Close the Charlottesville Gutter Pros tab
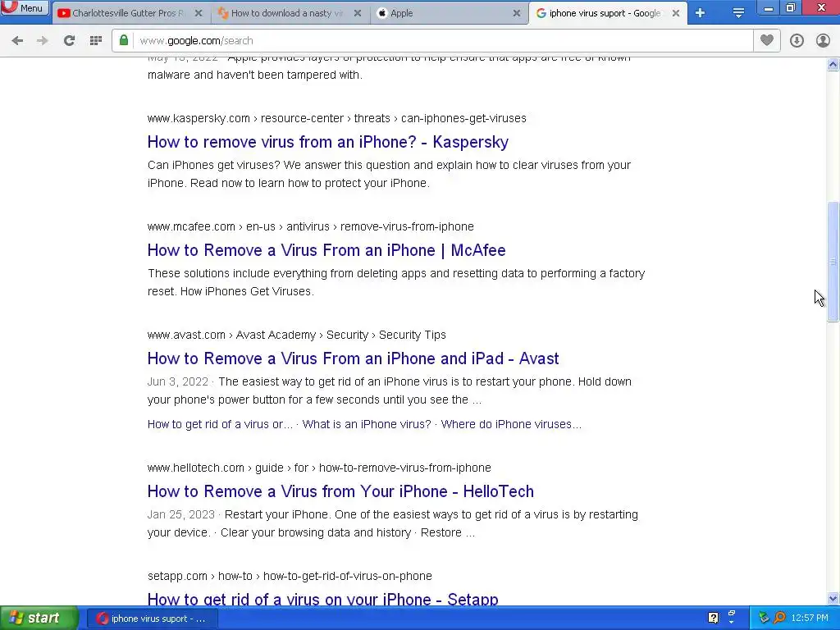Viewport: 840px width, 630px height. [199, 13]
